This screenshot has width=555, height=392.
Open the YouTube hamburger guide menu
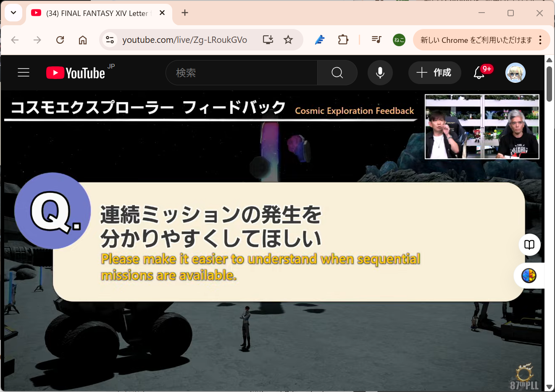[x=24, y=73]
